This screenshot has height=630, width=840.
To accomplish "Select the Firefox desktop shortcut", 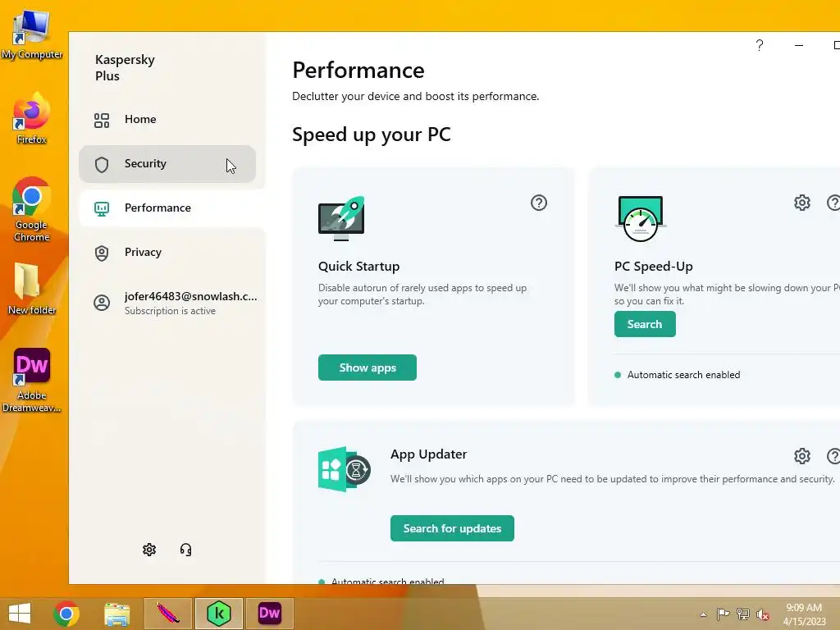I will point(32,119).
